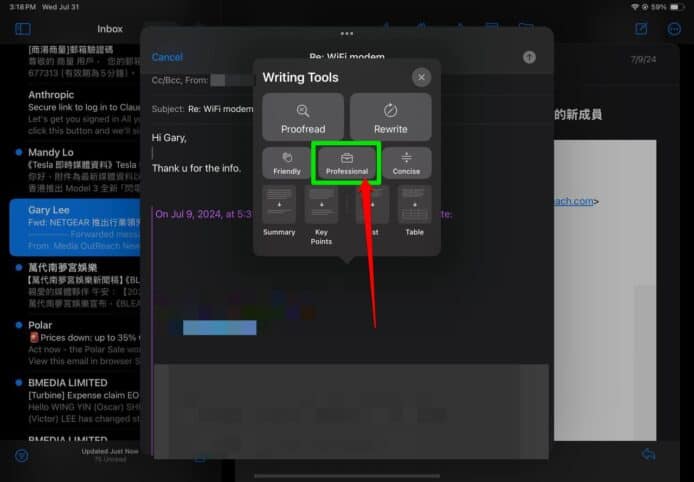Apply the Professional tone

pos(346,163)
